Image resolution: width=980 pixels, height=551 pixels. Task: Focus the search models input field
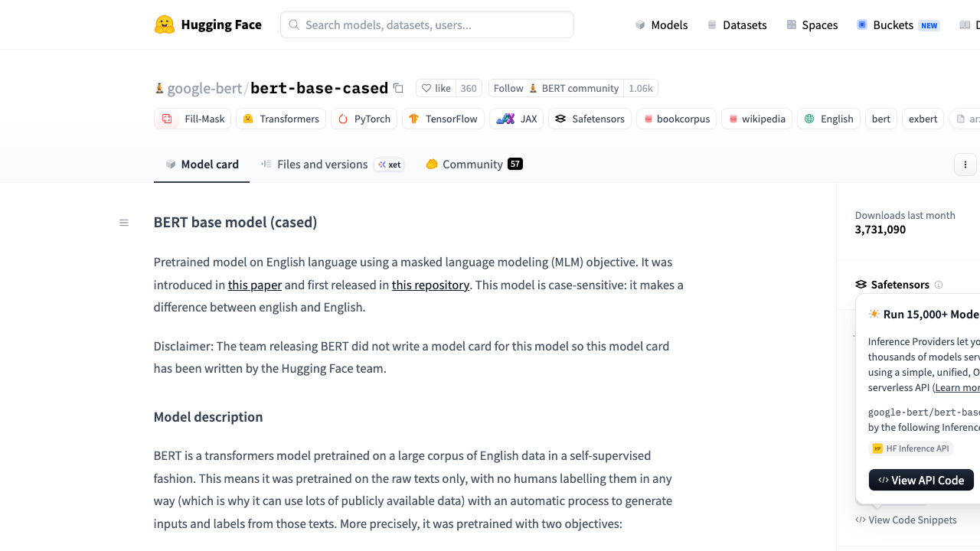pyautogui.click(x=427, y=24)
